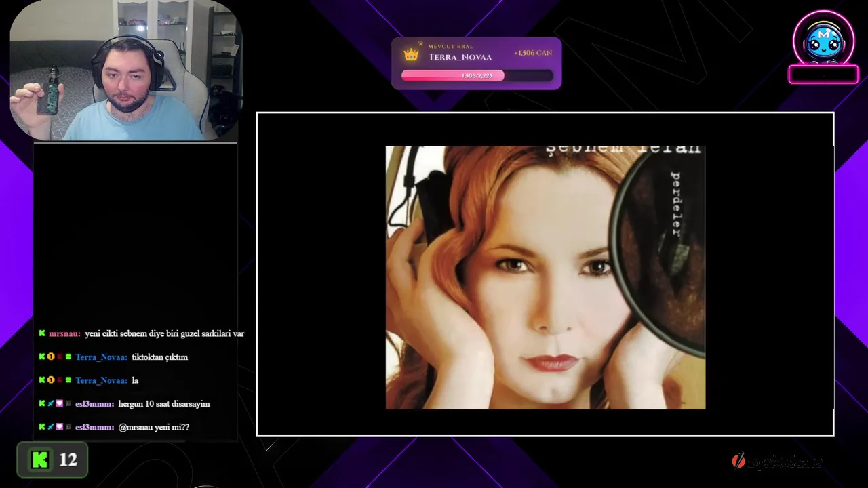Click the message 'yeni cikti sebnem diye biri guzel sarkilari var'
Image resolution: width=868 pixels, height=488 pixels.
click(x=164, y=333)
